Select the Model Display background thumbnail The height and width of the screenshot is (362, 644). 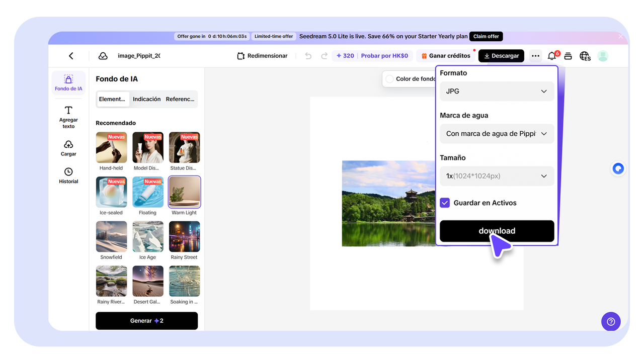point(148,148)
